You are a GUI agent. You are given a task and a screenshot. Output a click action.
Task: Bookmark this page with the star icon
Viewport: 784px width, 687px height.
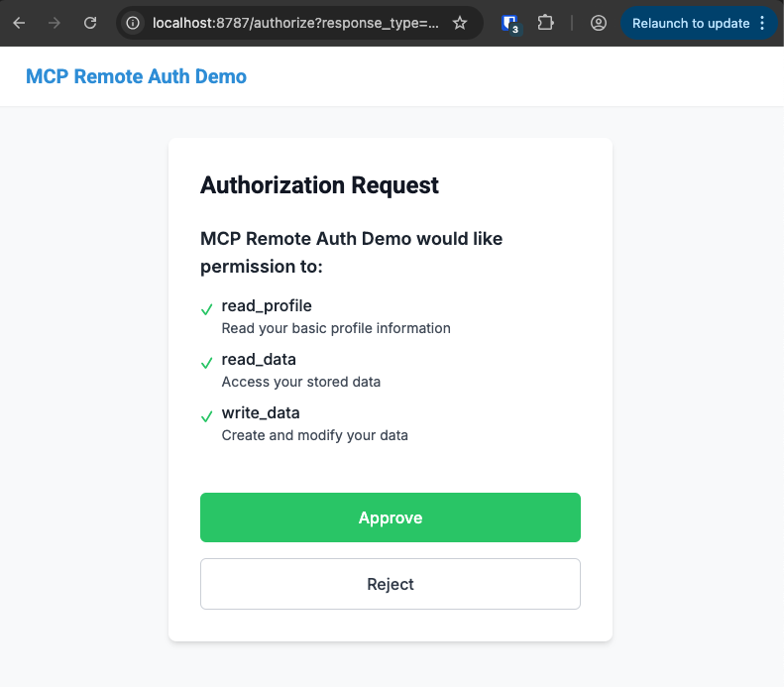pyautogui.click(x=460, y=23)
